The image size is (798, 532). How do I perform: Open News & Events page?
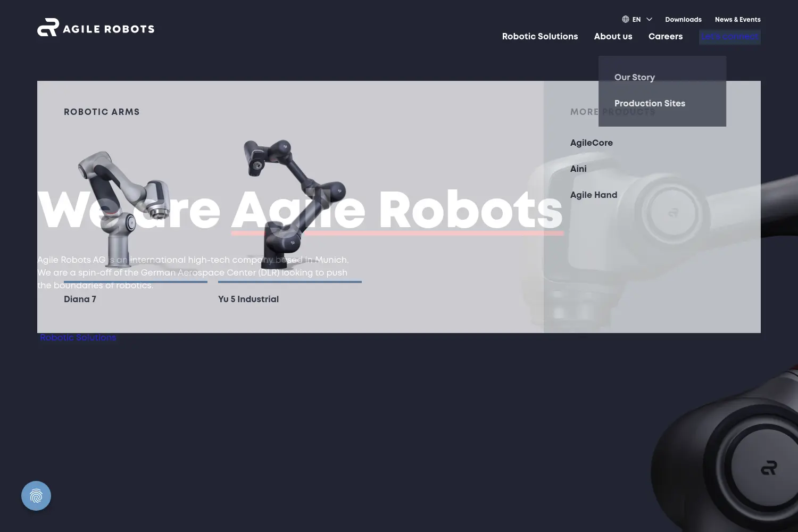pyautogui.click(x=737, y=20)
